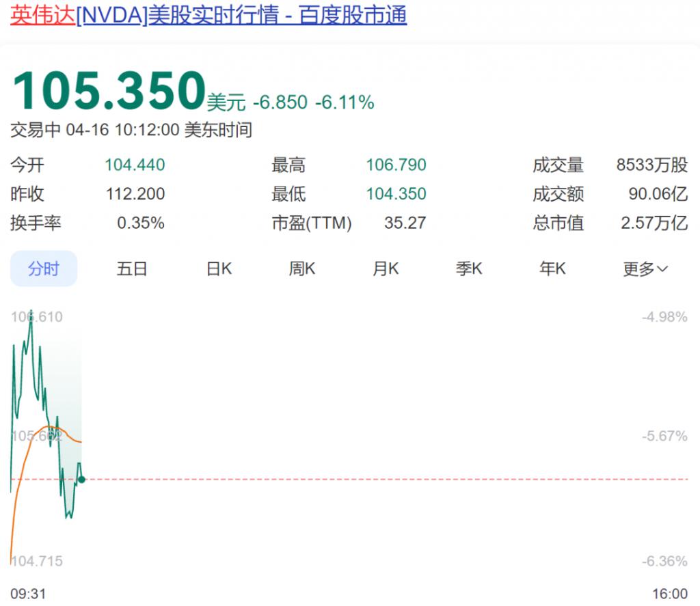This screenshot has width=700, height=606.
Task: Click the 昨收 value 112.200
Action: point(135,194)
